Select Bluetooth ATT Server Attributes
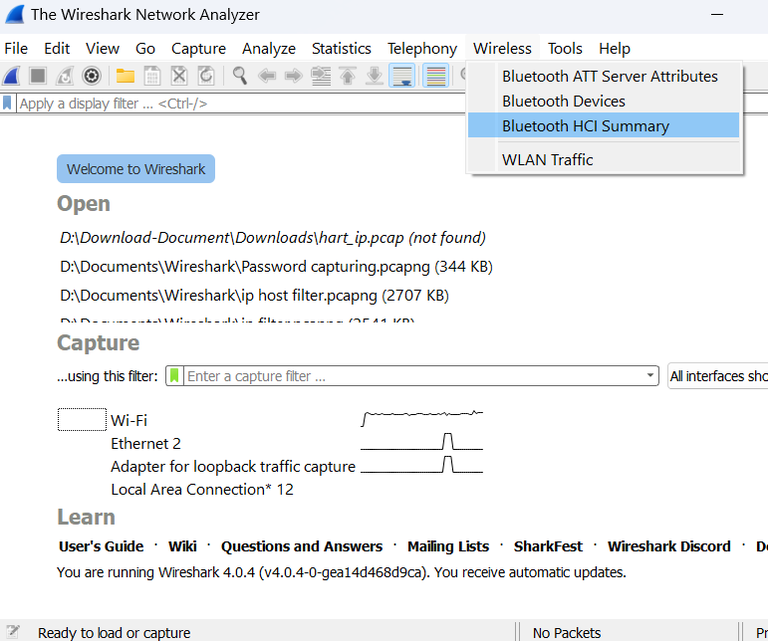The width and height of the screenshot is (768, 641). click(603, 76)
